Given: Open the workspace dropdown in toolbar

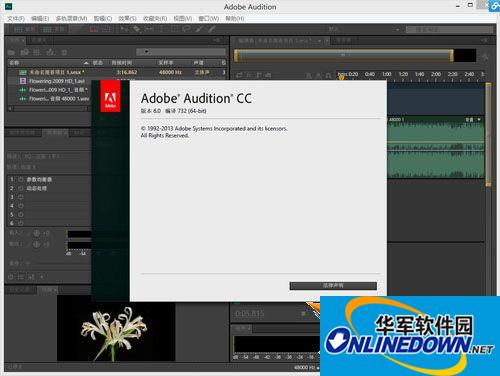Looking at the screenshot, I should [397, 29].
